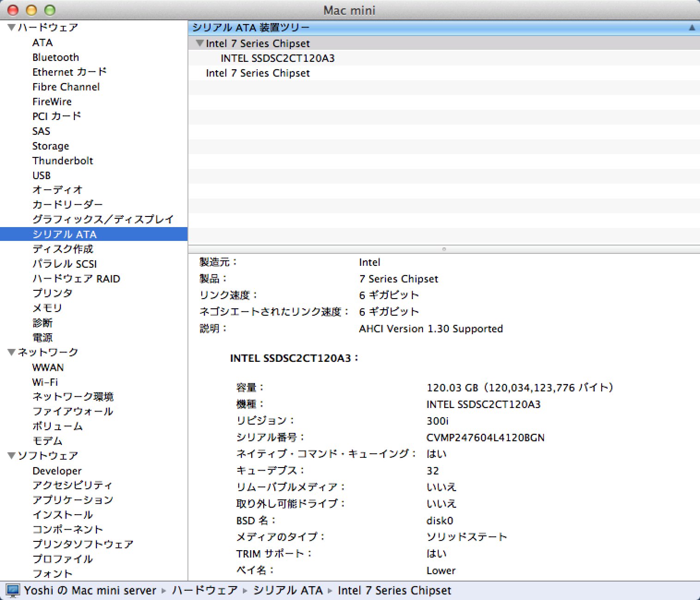Screen dimensions: 700x600
Task: Select SAS in the sidebar
Action: coord(41,131)
